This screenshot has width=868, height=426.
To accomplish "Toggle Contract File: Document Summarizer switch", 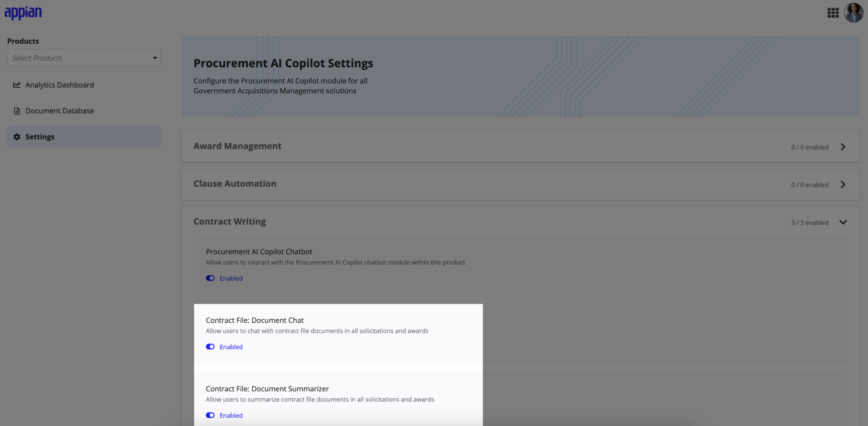I will tap(210, 415).
